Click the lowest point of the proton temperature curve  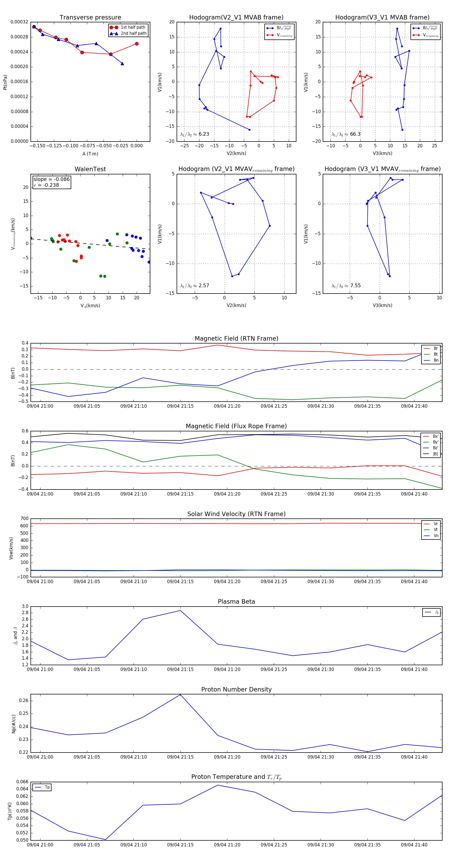click(x=106, y=839)
